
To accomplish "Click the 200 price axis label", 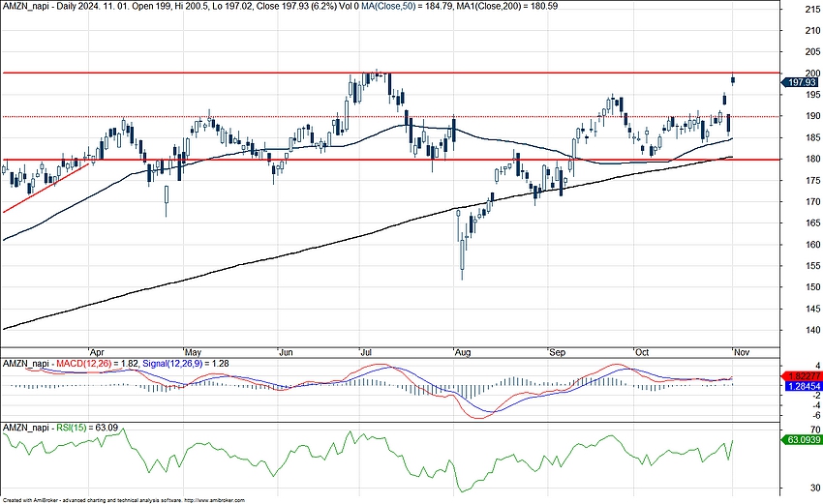I will [x=812, y=74].
